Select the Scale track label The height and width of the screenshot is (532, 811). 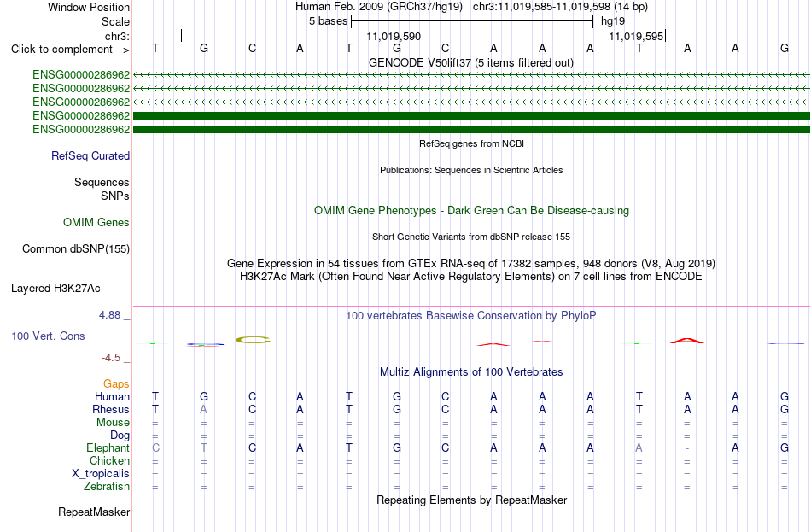tap(115, 21)
